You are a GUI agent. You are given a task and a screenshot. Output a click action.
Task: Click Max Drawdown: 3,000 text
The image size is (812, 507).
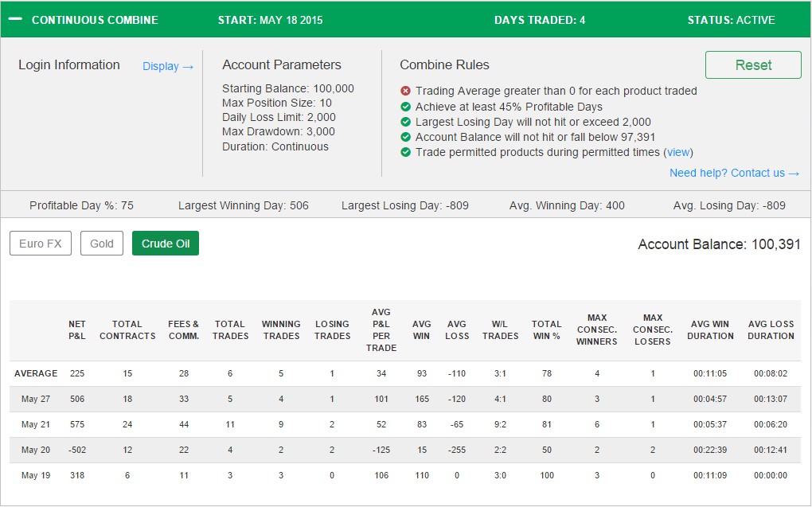tap(279, 131)
